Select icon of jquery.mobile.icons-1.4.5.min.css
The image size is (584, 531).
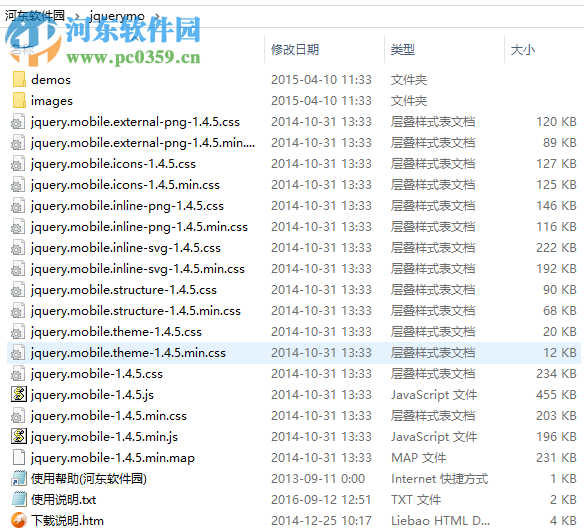[18, 185]
